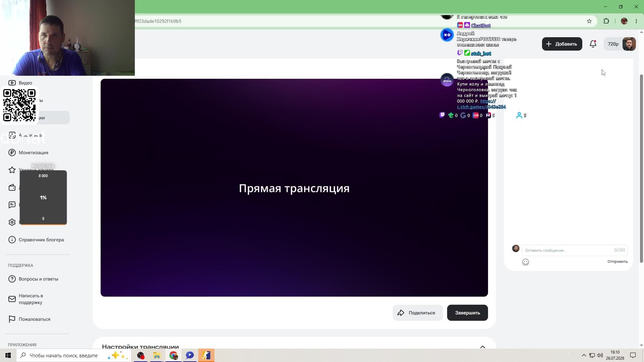Collapse the Настройки трансляции section

click(x=483, y=347)
